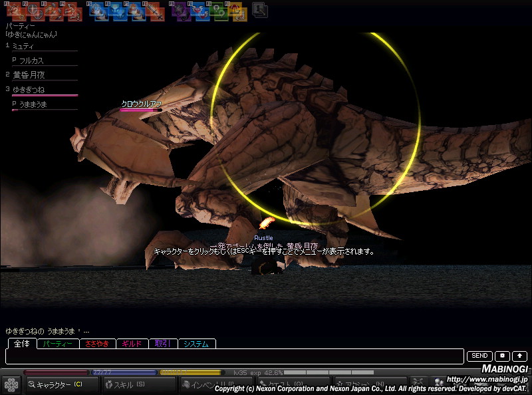Switch to the 取引 chat tab

[163, 344]
